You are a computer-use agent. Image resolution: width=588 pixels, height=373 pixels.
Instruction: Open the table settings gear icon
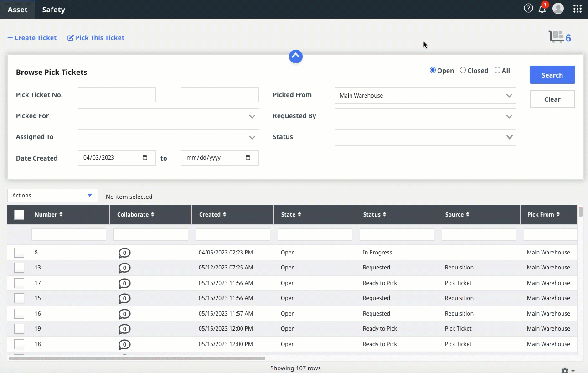pyautogui.click(x=565, y=370)
